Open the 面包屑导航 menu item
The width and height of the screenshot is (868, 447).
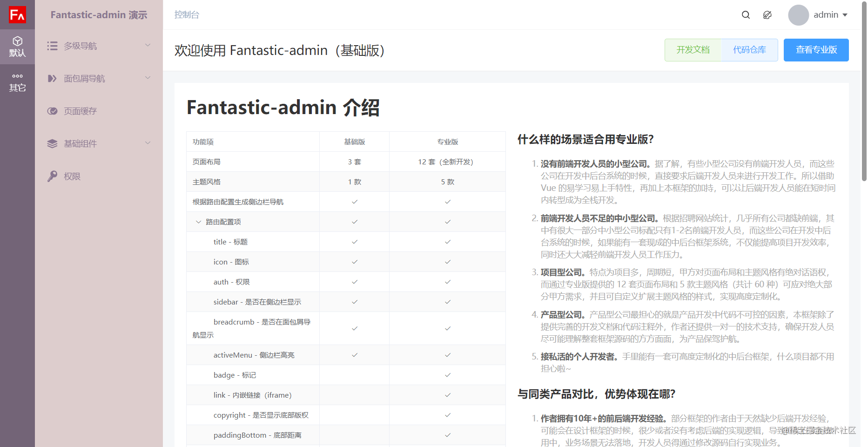click(x=99, y=78)
